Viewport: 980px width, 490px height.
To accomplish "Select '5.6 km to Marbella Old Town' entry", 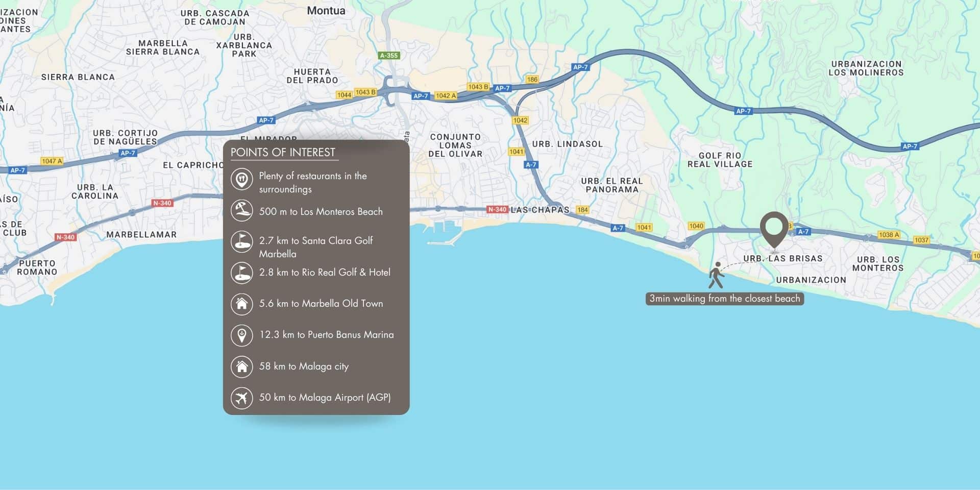I will (x=321, y=304).
